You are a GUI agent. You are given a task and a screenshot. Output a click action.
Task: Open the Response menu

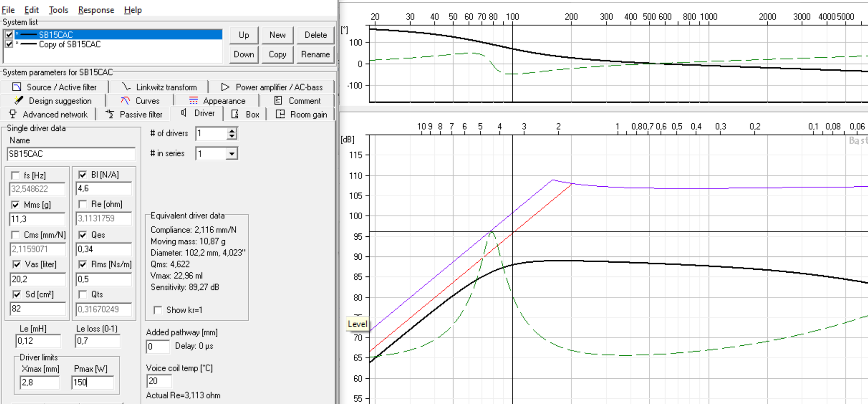[x=96, y=10]
